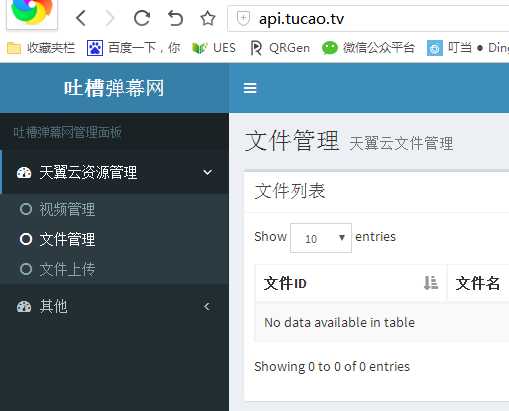
Task: Reload the page with the refresh icon
Action: click(142, 18)
